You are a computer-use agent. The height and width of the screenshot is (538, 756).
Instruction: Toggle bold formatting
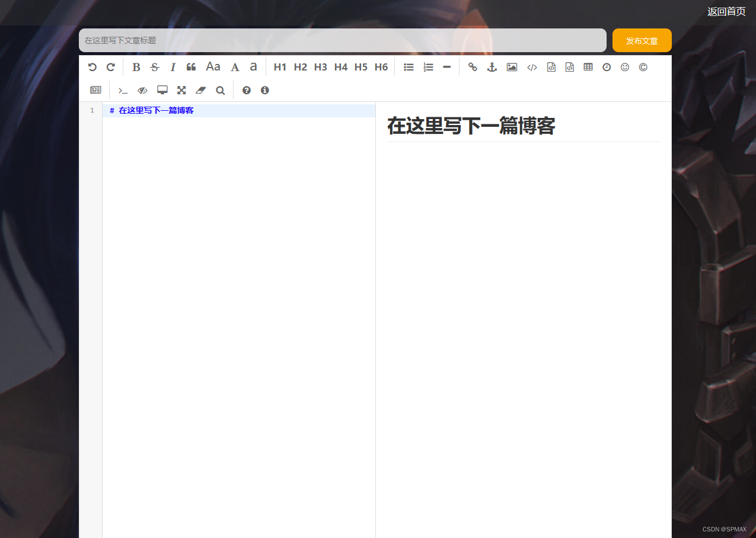pos(136,67)
